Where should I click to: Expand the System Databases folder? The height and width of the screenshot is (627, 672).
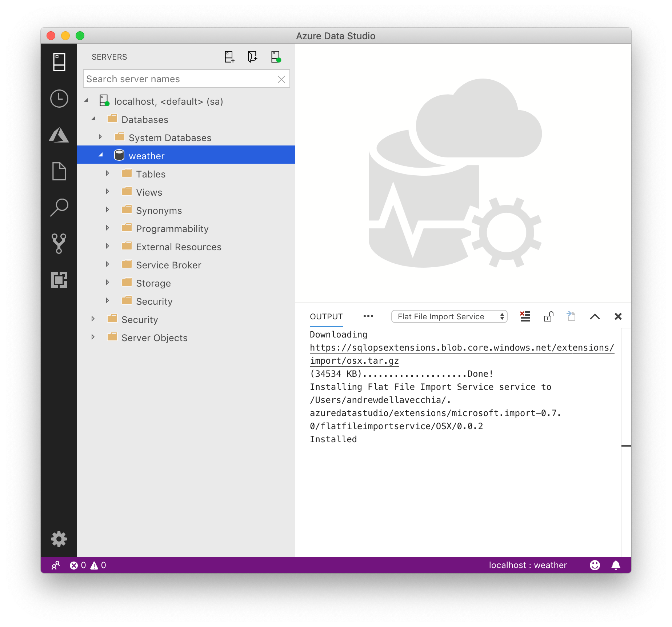click(100, 137)
